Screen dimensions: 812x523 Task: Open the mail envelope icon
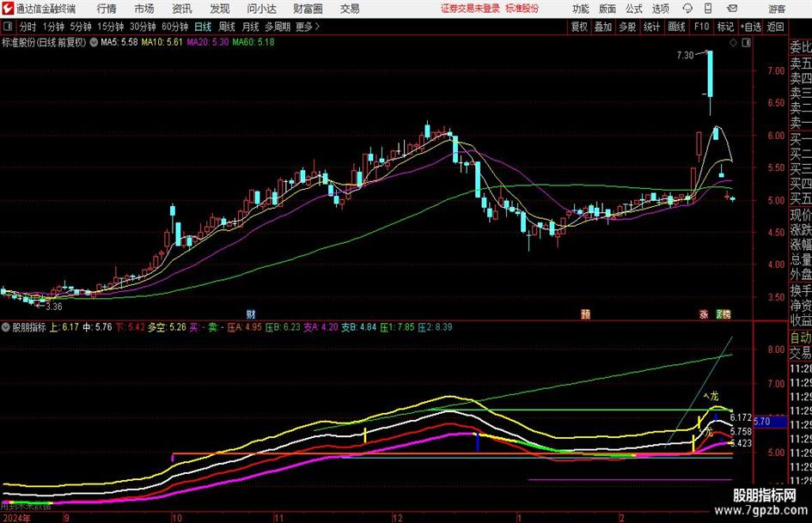point(732,9)
